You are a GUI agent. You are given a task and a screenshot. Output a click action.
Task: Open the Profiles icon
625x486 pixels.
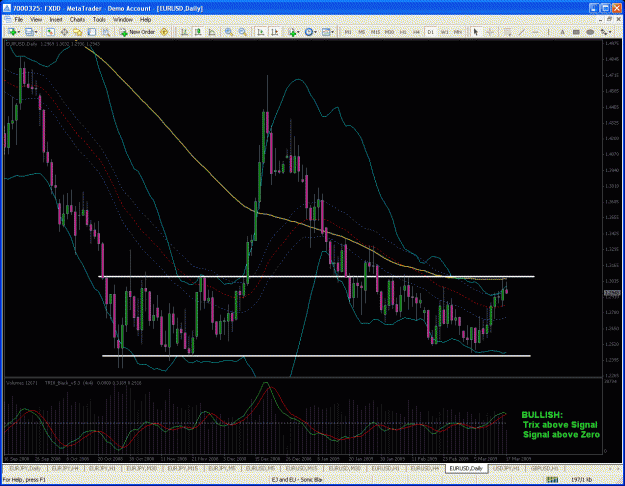(29, 32)
